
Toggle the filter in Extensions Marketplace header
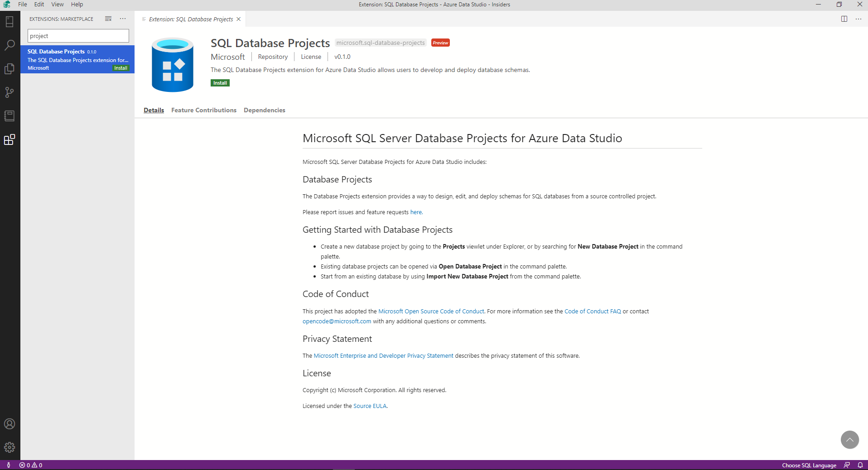[x=108, y=19]
